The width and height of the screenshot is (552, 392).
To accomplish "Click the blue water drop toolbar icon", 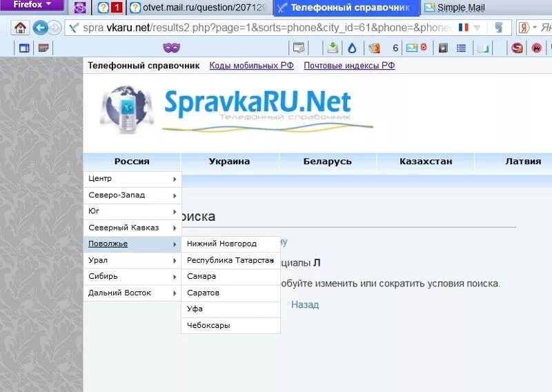I will (x=352, y=48).
